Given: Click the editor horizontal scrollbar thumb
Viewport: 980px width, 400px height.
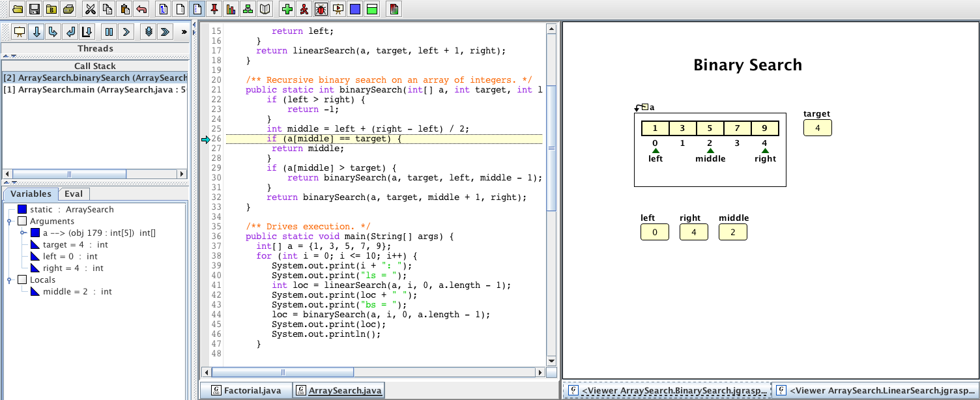Looking at the screenshot, I should pos(282,372).
